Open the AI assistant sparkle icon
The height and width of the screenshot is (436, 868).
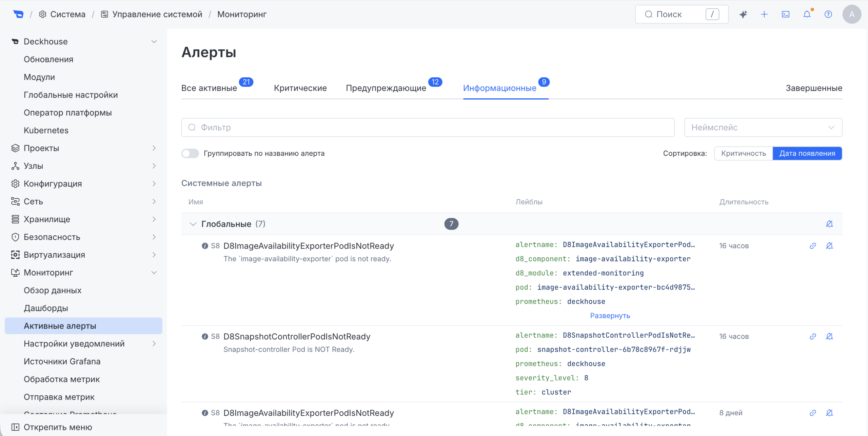pyautogui.click(x=743, y=14)
